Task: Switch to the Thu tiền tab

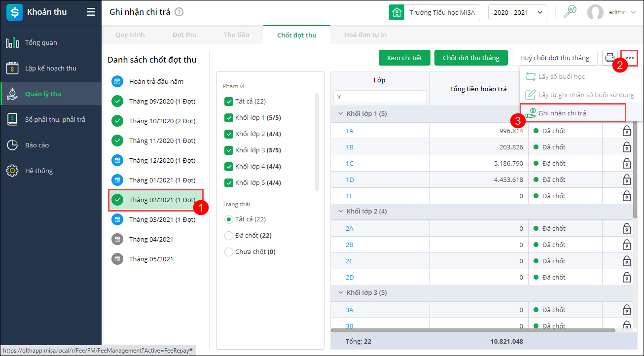Action: [x=237, y=35]
